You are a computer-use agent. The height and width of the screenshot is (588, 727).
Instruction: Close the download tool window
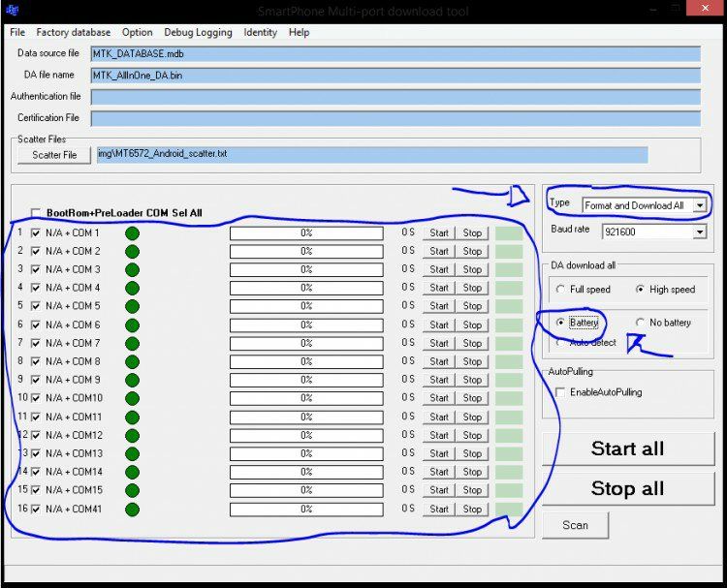click(x=706, y=8)
